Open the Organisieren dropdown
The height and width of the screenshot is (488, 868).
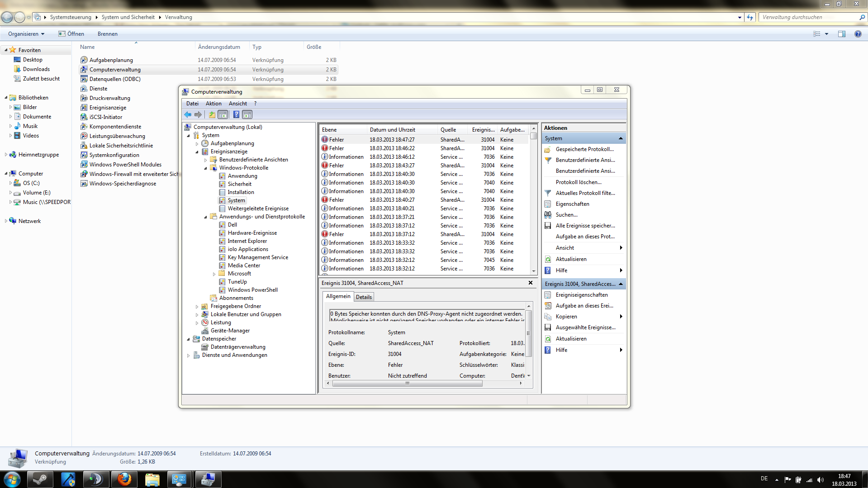(26, 34)
